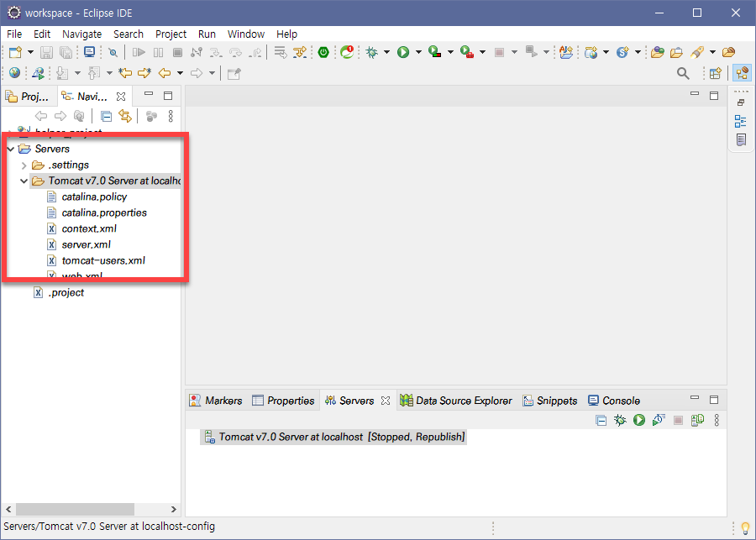Click the Outline icon in right sidebar
756x540 pixels.
[741, 121]
